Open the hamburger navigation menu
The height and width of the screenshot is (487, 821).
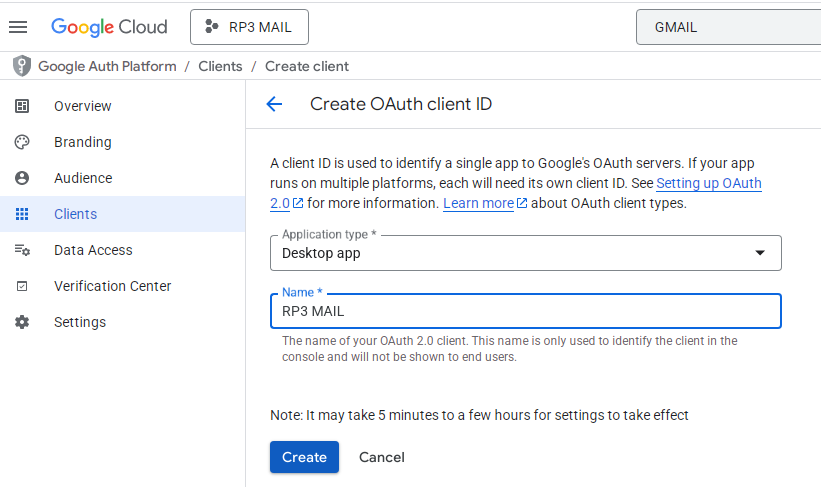(x=17, y=27)
